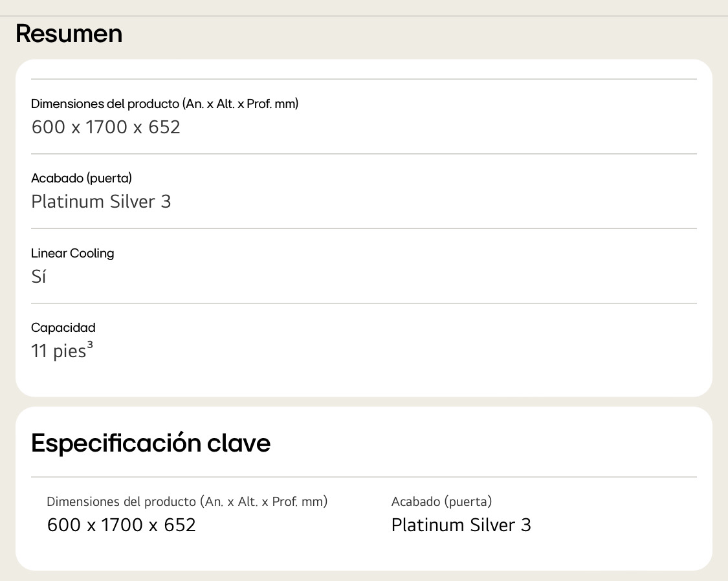Click the Sí value under Linear Cooling

(x=39, y=276)
